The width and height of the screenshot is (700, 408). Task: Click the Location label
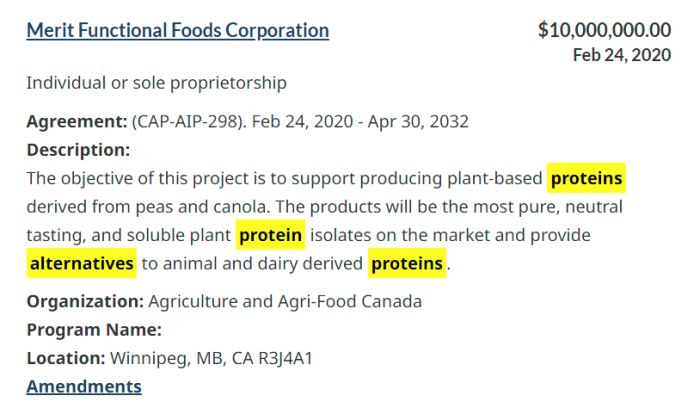66,358
